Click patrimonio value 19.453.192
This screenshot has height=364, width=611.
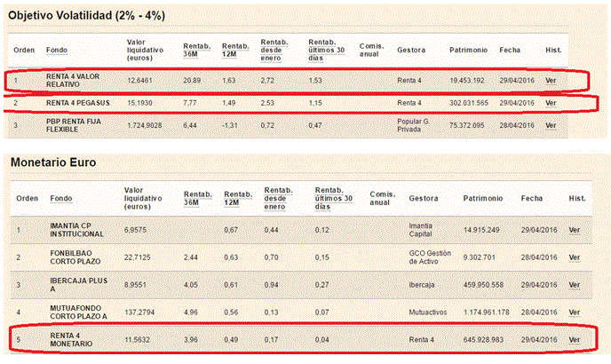467,81
